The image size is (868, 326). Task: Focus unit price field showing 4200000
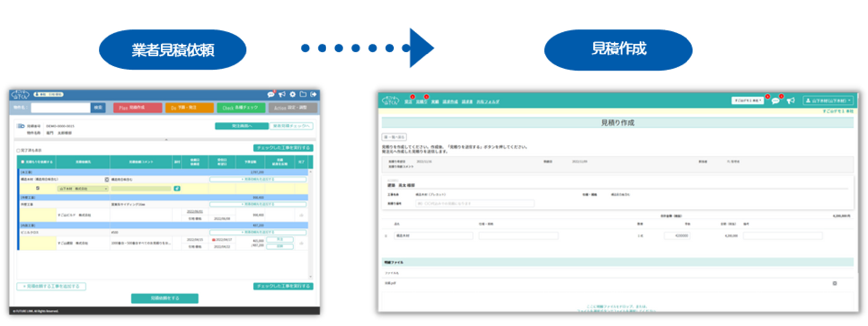(x=677, y=236)
